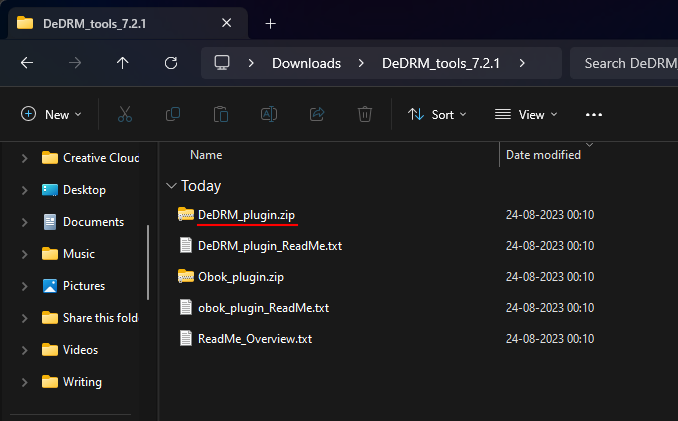This screenshot has height=421, width=678.
Task: Click the Share icon in toolbar
Action: pyautogui.click(x=318, y=114)
